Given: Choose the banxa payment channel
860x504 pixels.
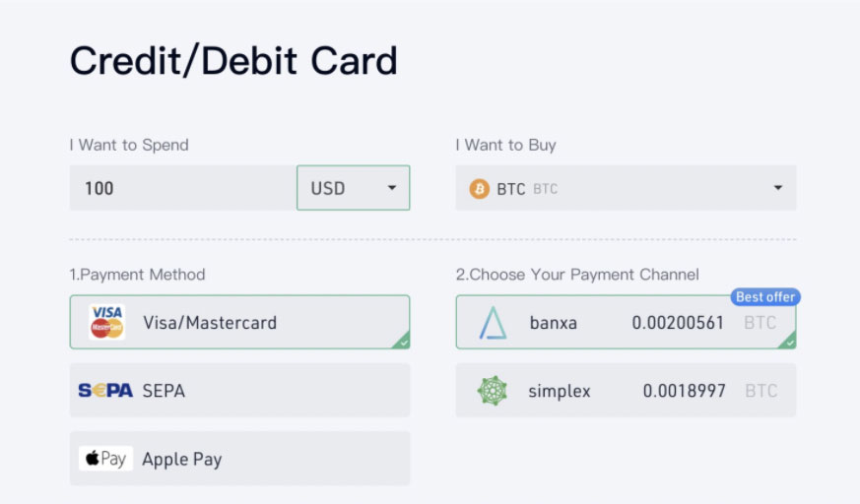Looking at the screenshot, I should pos(626,323).
